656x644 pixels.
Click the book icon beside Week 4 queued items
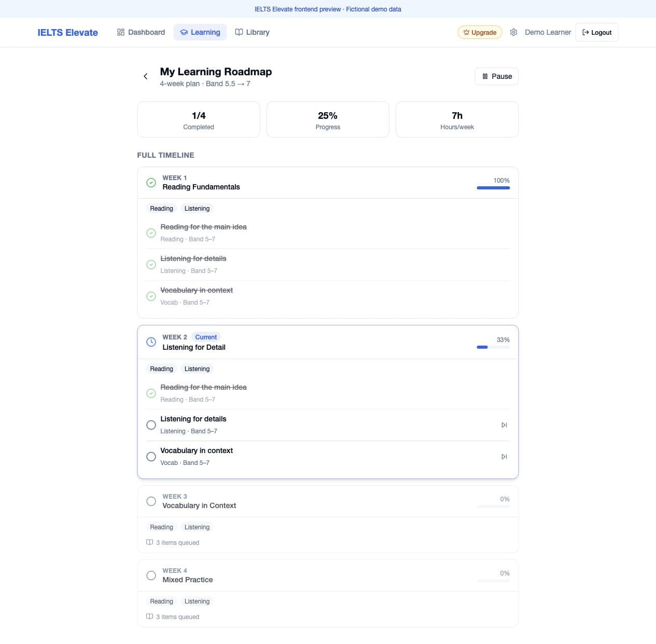pyautogui.click(x=149, y=616)
